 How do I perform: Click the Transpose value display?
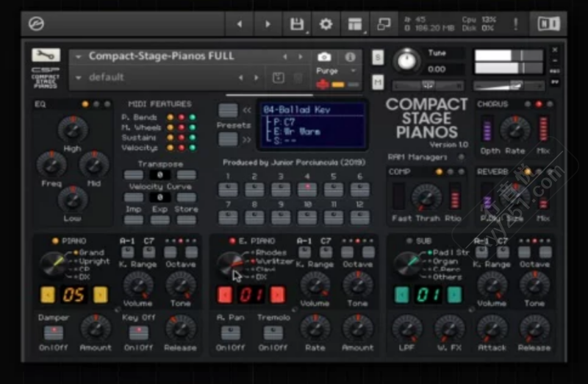(160, 175)
